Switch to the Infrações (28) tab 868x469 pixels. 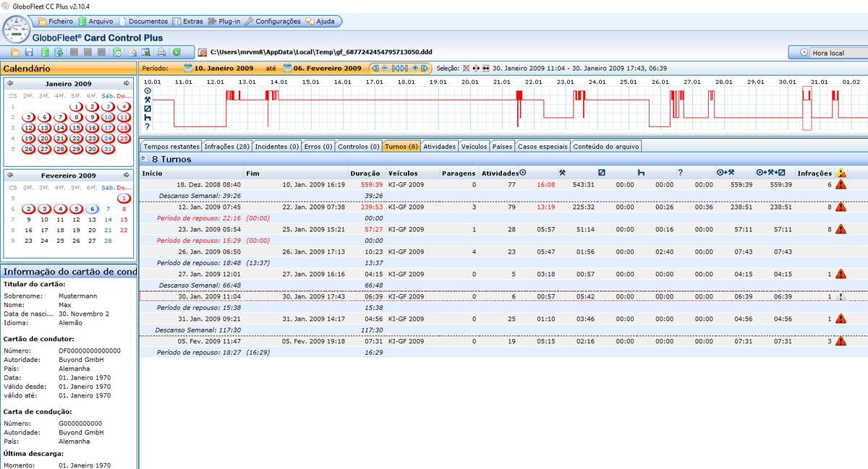pyautogui.click(x=226, y=146)
